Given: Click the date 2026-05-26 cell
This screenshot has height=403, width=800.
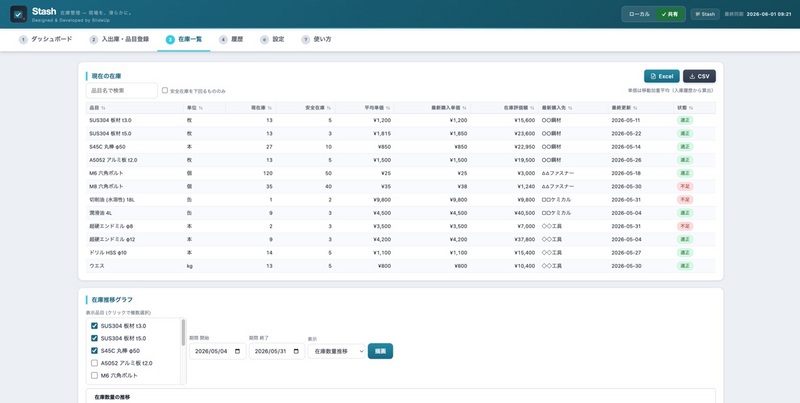Looking at the screenshot, I should click(x=626, y=160).
